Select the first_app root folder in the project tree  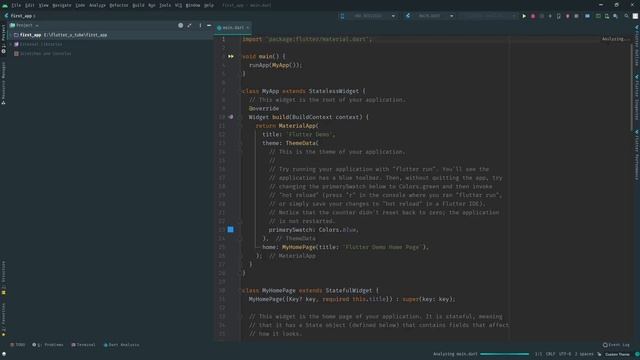110,35
